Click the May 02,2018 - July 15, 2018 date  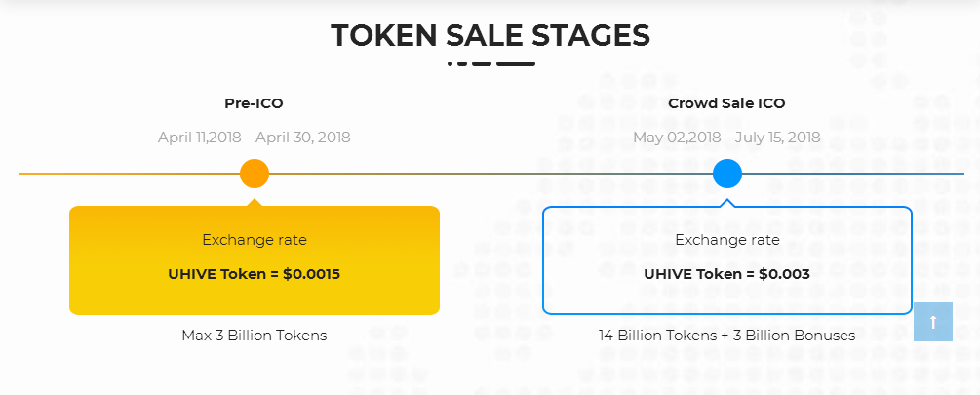726,138
